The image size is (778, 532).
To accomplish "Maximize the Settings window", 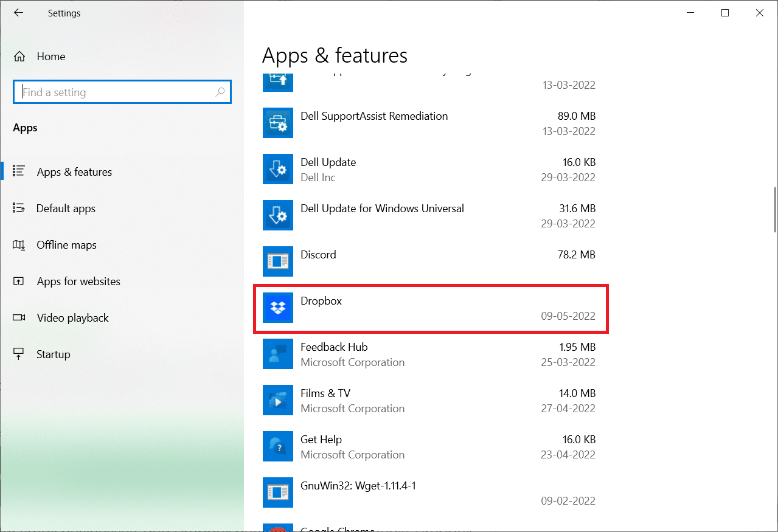I will pos(724,13).
